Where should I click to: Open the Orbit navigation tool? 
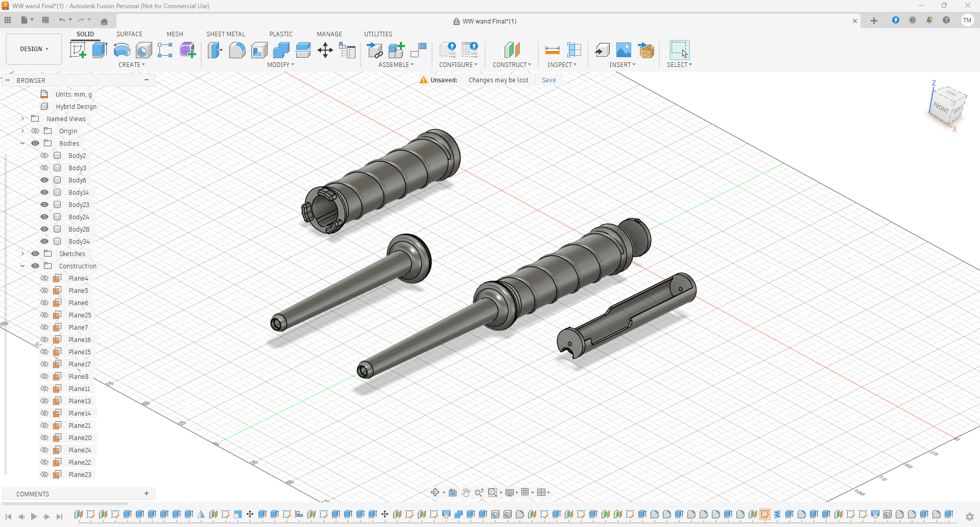[435, 492]
